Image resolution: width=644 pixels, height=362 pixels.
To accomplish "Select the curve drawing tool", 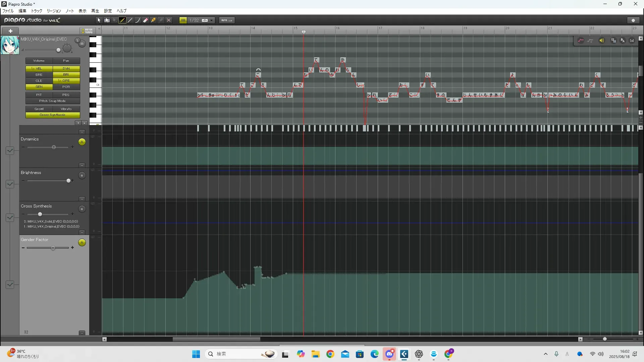I will (x=138, y=20).
